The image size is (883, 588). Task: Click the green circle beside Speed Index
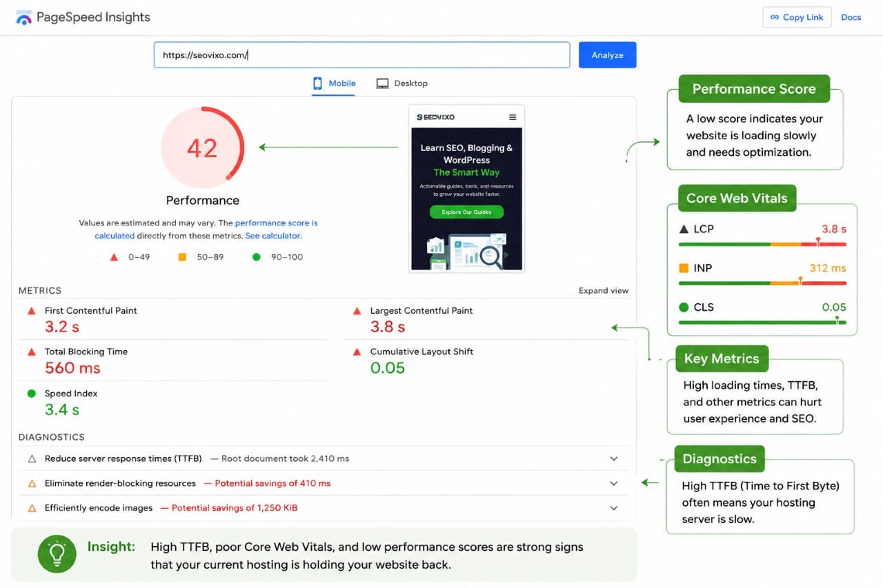click(x=31, y=394)
